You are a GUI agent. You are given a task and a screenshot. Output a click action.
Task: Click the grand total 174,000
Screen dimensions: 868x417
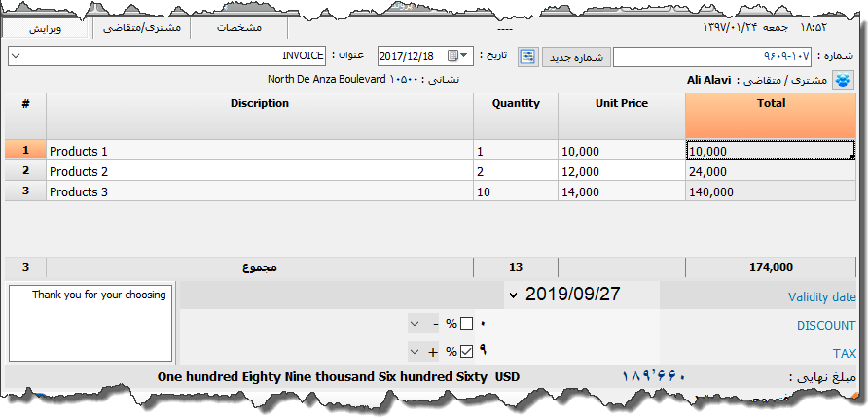pyautogui.click(x=771, y=267)
